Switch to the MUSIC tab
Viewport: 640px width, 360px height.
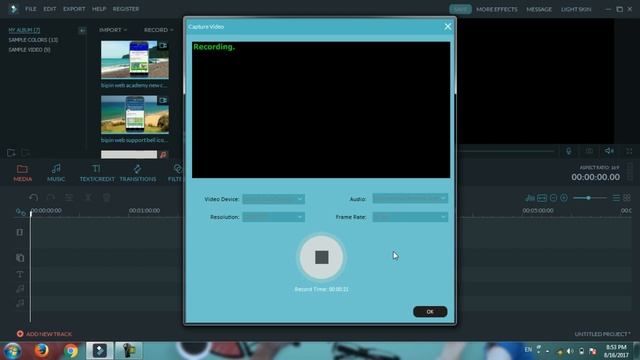(x=56, y=173)
